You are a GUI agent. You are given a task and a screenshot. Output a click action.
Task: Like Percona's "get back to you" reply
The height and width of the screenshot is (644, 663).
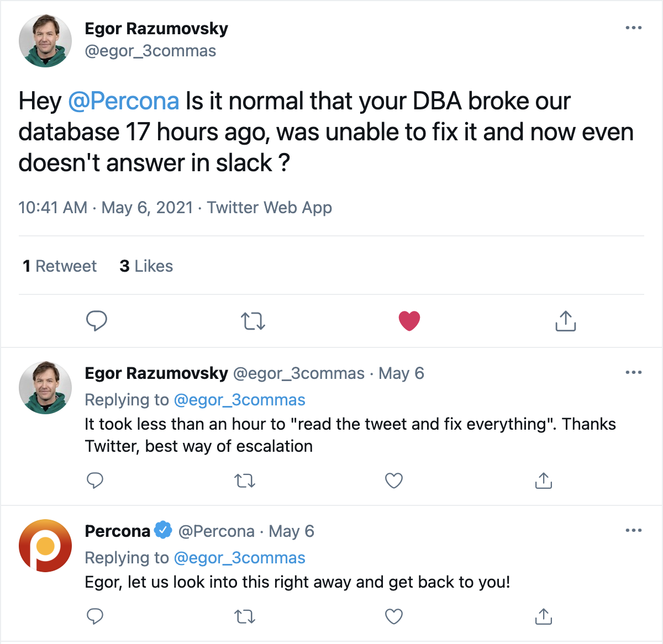coord(394,616)
